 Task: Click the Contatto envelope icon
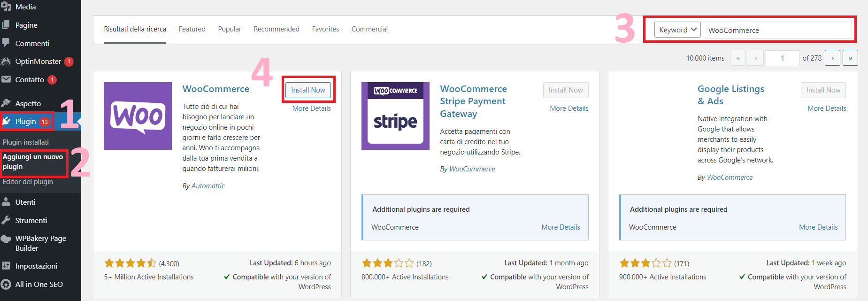pos(6,79)
